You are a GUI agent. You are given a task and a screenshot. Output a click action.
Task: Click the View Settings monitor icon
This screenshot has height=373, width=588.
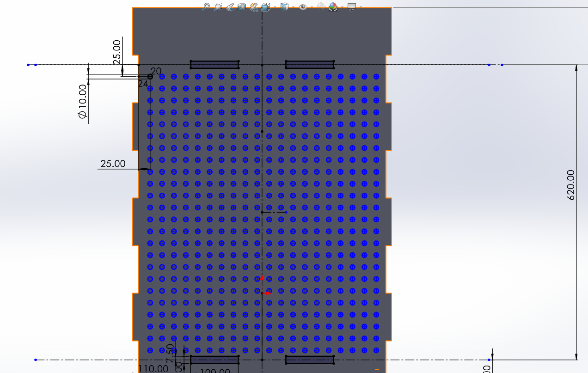[x=351, y=7]
